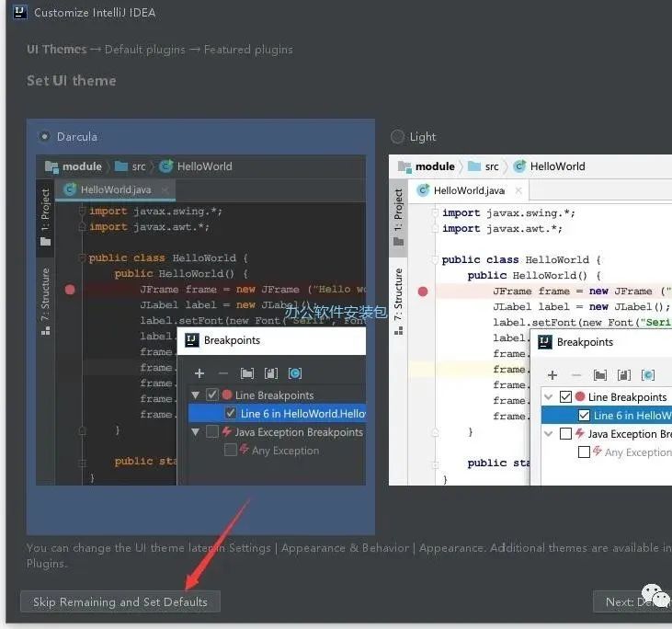672x629 pixels.
Task: Click the Next button at bottom right
Action: point(632,602)
